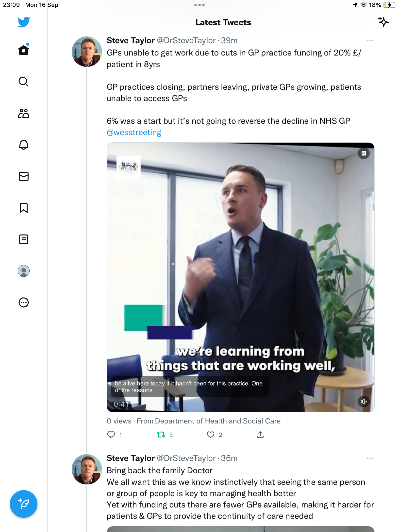Tap the compose new tweet button
Image resolution: width=399 pixels, height=532 pixels.
point(24,504)
